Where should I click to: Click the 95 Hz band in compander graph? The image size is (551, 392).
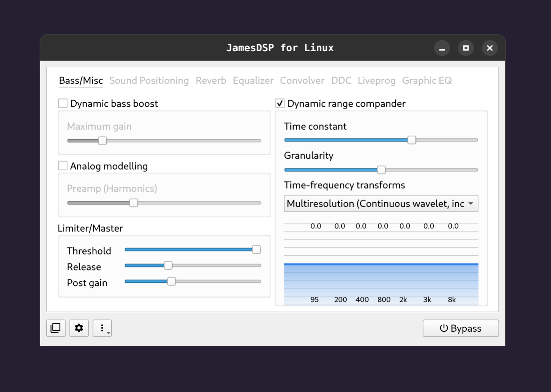[314, 299]
